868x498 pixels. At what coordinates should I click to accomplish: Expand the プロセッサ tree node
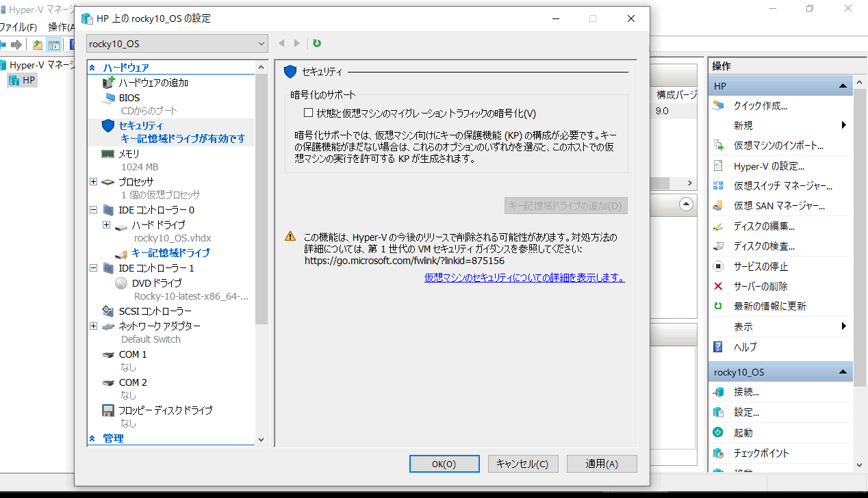(93, 182)
